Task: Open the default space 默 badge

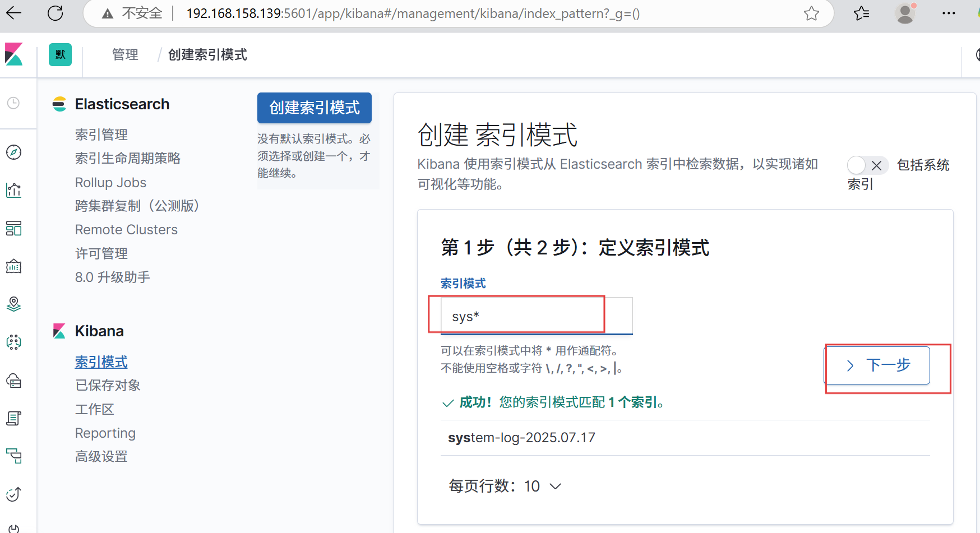Action: 60,54
